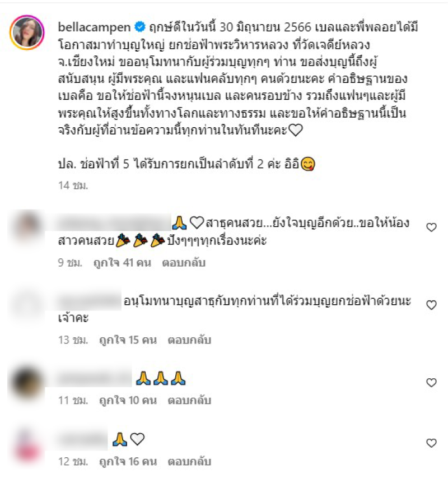
Task: Reply to the 11-hour-old comment
Action: (x=189, y=401)
